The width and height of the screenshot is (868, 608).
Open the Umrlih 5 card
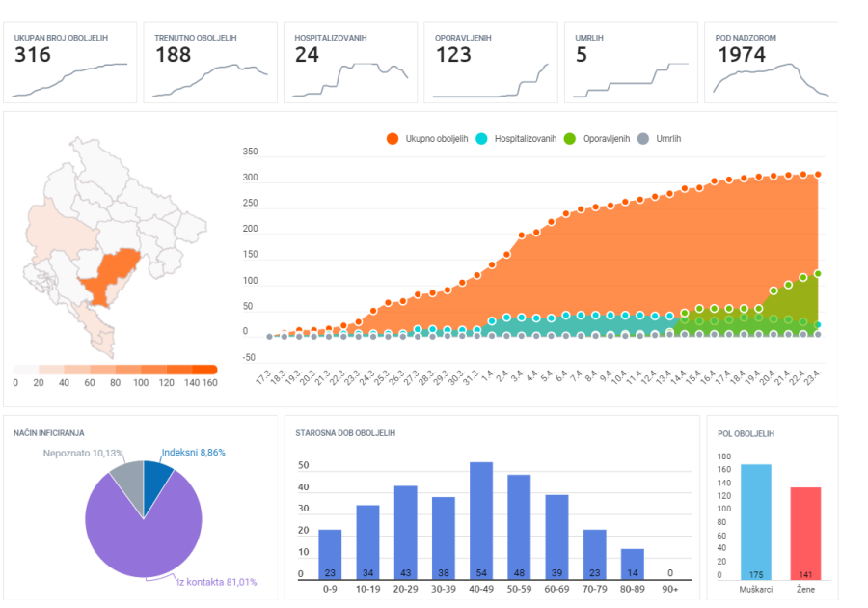(631, 63)
